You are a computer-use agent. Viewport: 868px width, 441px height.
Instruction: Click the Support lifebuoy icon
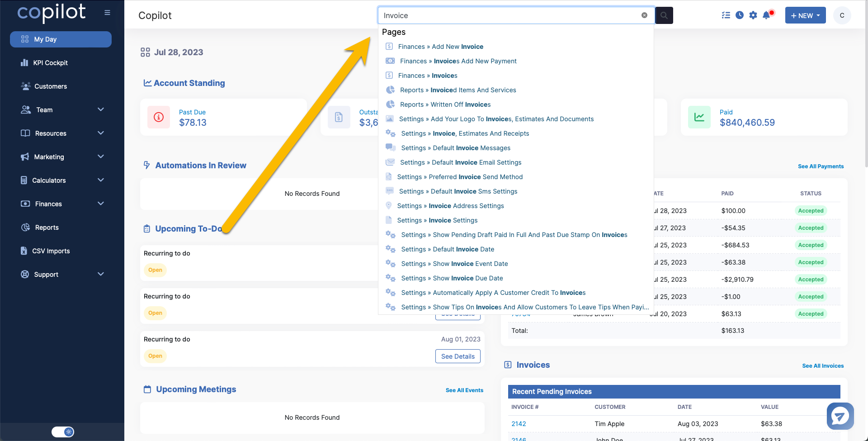[25, 274]
